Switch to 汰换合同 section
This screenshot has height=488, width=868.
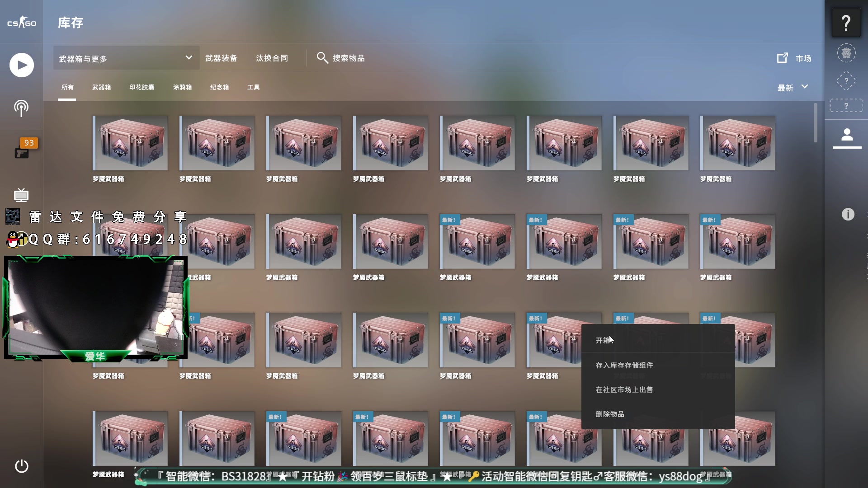pyautogui.click(x=272, y=58)
